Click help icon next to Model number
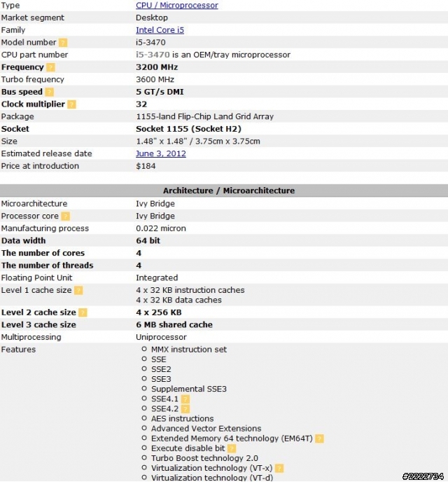Screen dimensions: 448x482 tap(63, 43)
